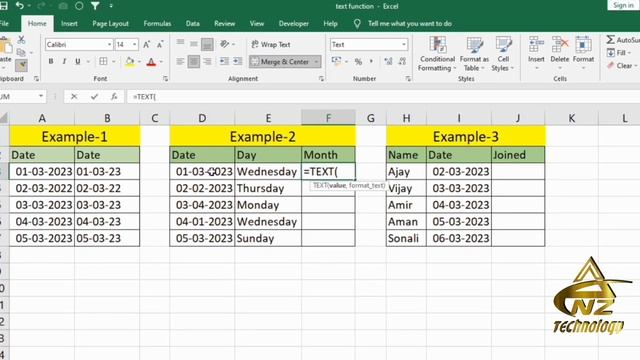The width and height of the screenshot is (640, 360).
Task: Toggle Underline formatting
Action: point(78,61)
